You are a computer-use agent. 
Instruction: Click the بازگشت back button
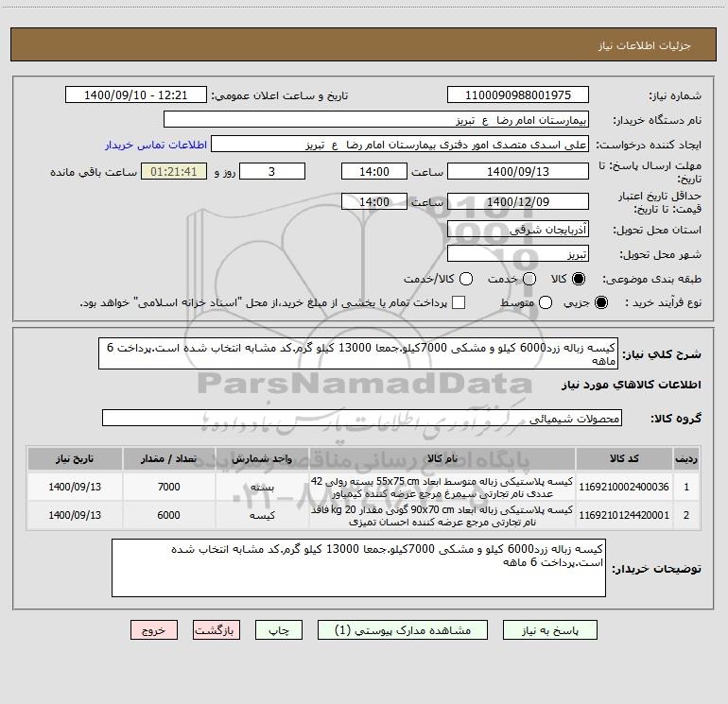click(217, 630)
